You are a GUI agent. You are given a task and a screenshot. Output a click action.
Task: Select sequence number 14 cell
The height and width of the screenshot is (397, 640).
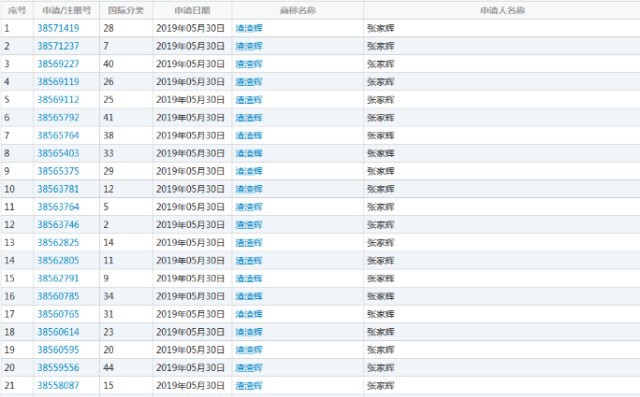pyautogui.click(x=17, y=260)
